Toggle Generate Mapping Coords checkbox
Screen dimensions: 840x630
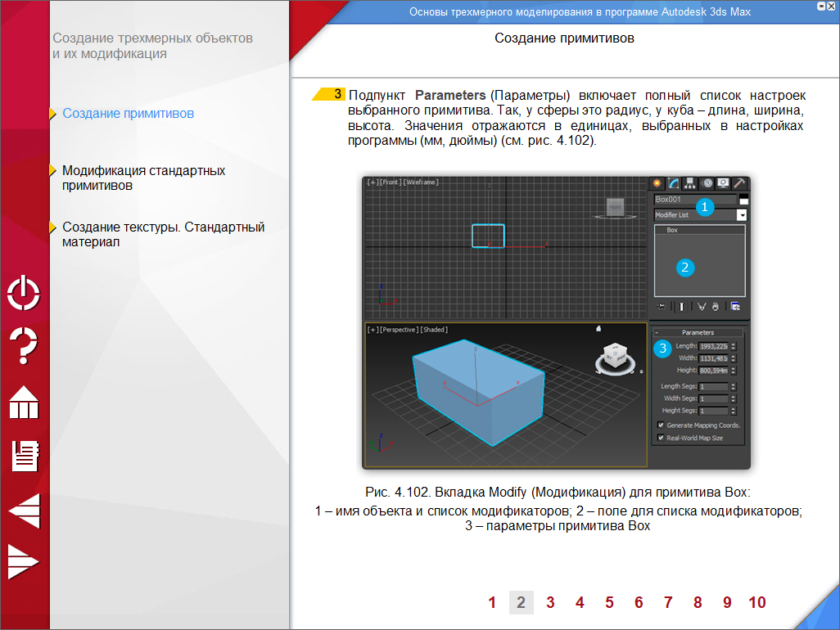click(661, 425)
